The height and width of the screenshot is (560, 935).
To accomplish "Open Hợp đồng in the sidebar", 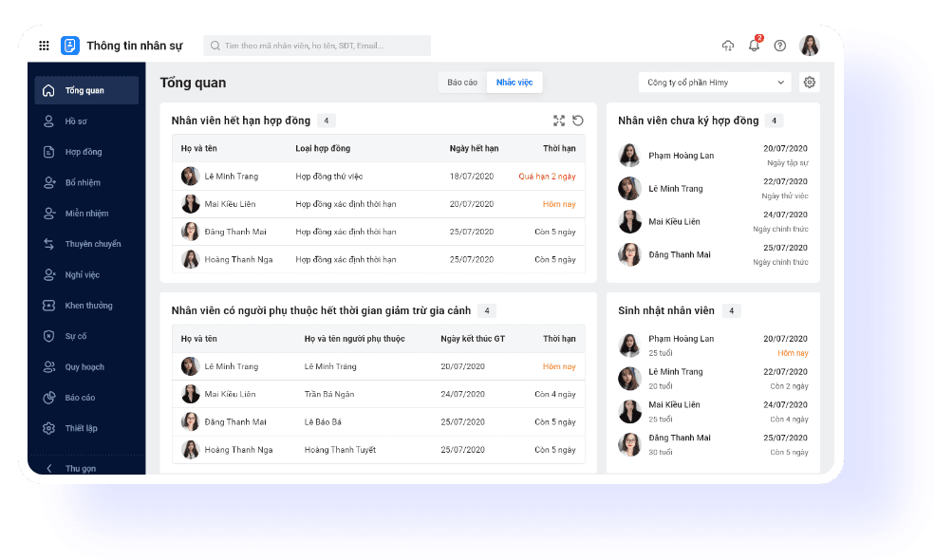I will 84,152.
